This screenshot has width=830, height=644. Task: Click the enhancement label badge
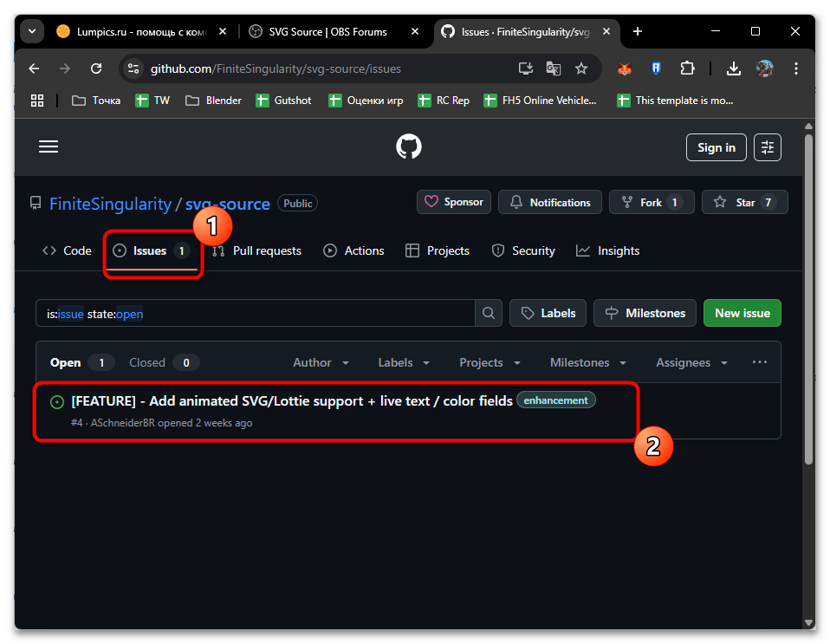pyautogui.click(x=556, y=400)
